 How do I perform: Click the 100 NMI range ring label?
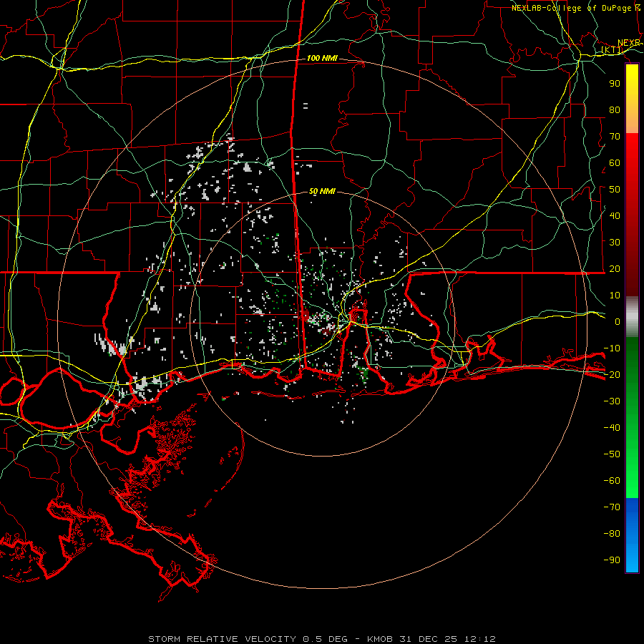[322, 59]
